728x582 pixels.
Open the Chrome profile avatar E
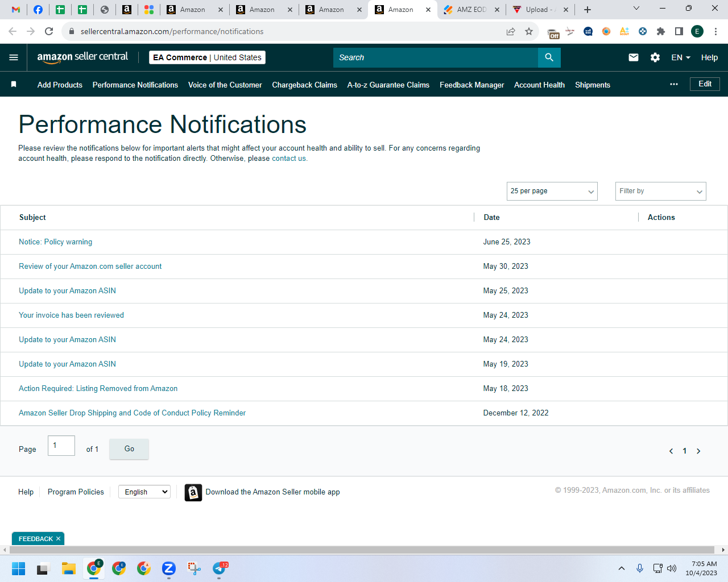697,31
